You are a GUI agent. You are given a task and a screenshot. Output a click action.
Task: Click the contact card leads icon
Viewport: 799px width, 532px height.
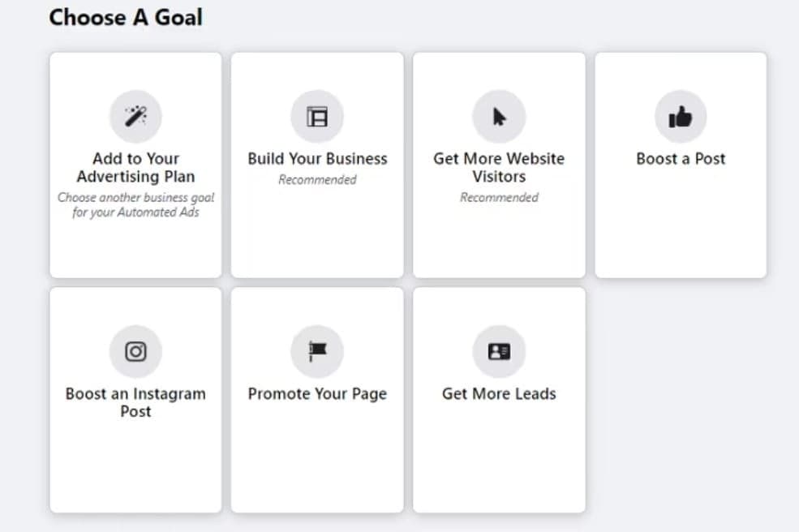(499, 351)
